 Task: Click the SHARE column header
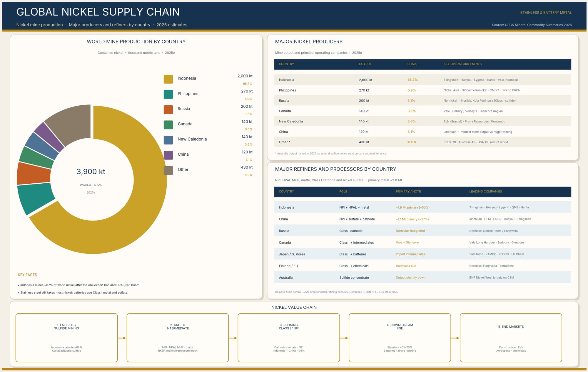click(412, 64)
